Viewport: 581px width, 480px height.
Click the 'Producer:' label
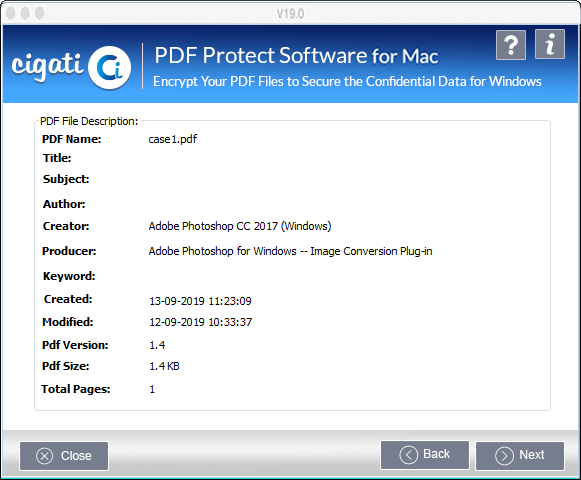69,251
